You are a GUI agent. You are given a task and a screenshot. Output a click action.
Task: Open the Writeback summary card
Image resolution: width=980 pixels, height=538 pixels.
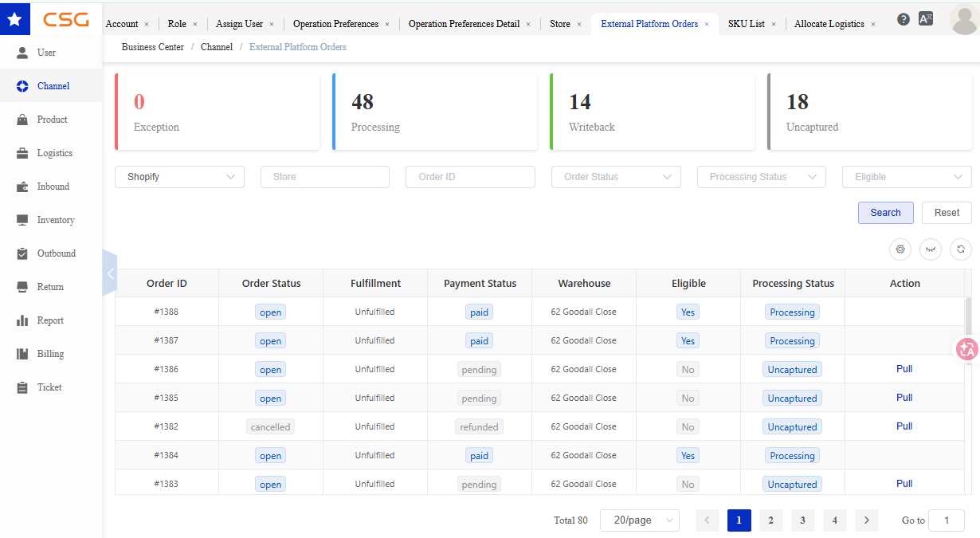pyautogui.click(x=653, y=112)
